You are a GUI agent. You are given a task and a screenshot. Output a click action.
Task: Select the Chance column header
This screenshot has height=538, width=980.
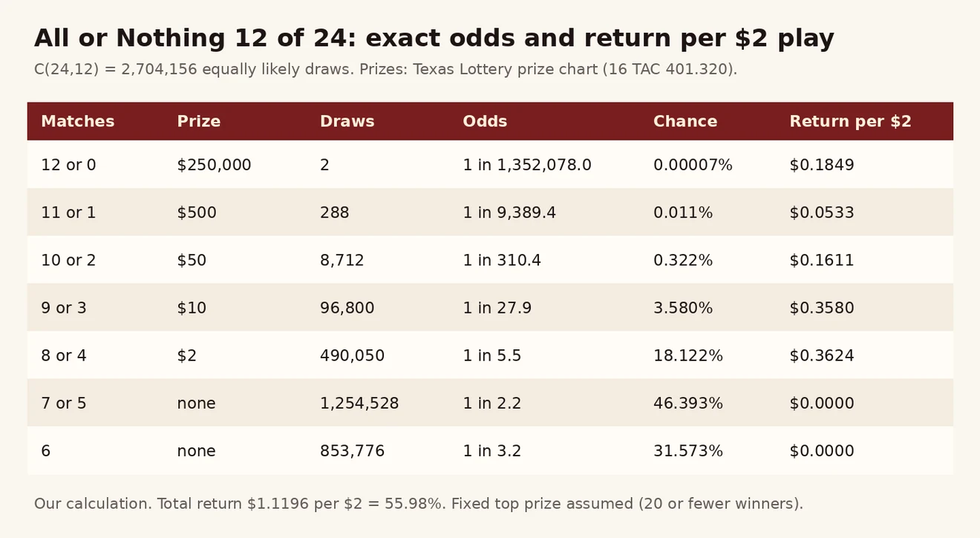(685, 121)
